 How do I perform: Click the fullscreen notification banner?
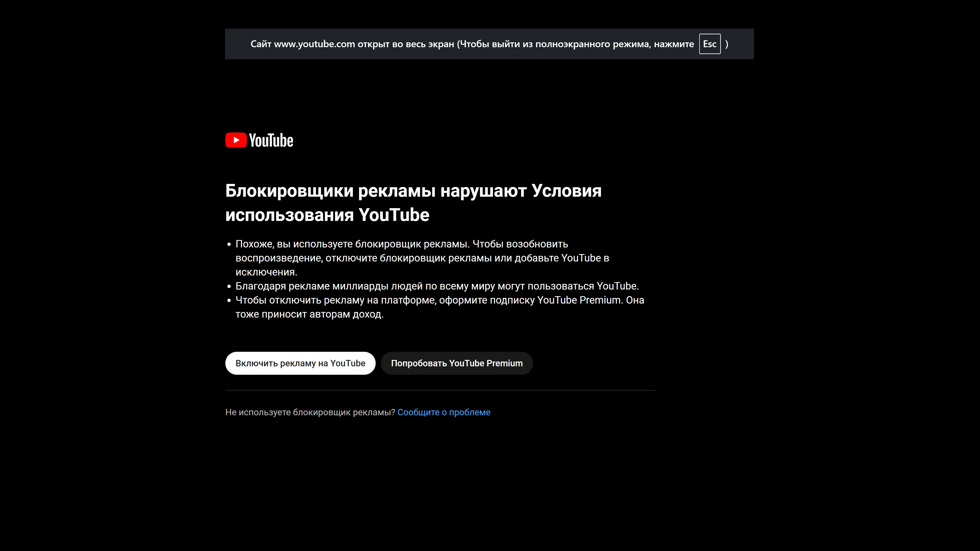[x=489, y=44]
